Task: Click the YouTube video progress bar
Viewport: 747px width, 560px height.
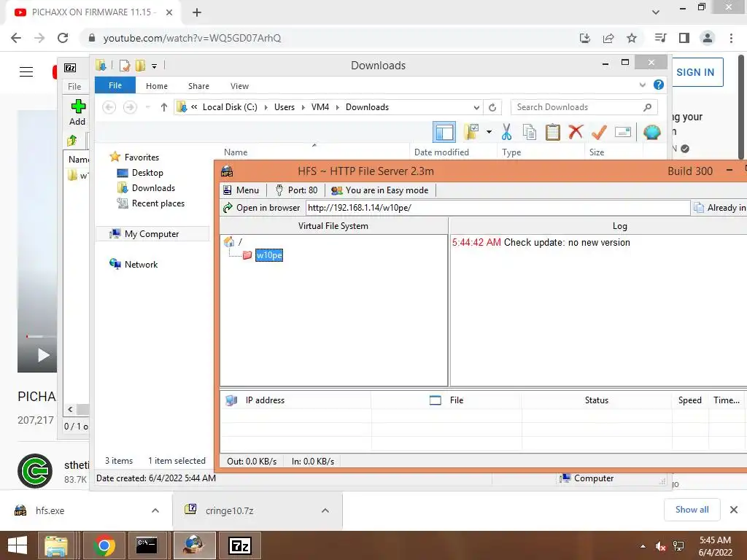Action: [41, 336]
